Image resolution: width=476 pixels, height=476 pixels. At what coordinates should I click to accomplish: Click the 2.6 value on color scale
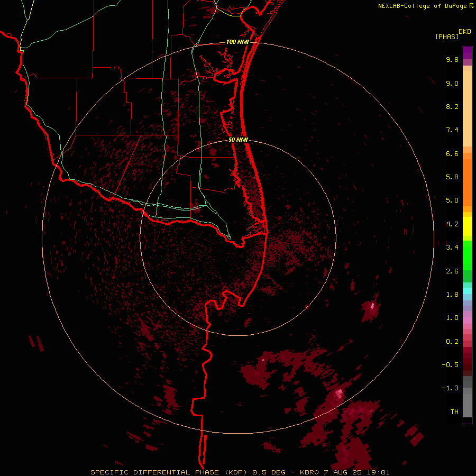452,271
